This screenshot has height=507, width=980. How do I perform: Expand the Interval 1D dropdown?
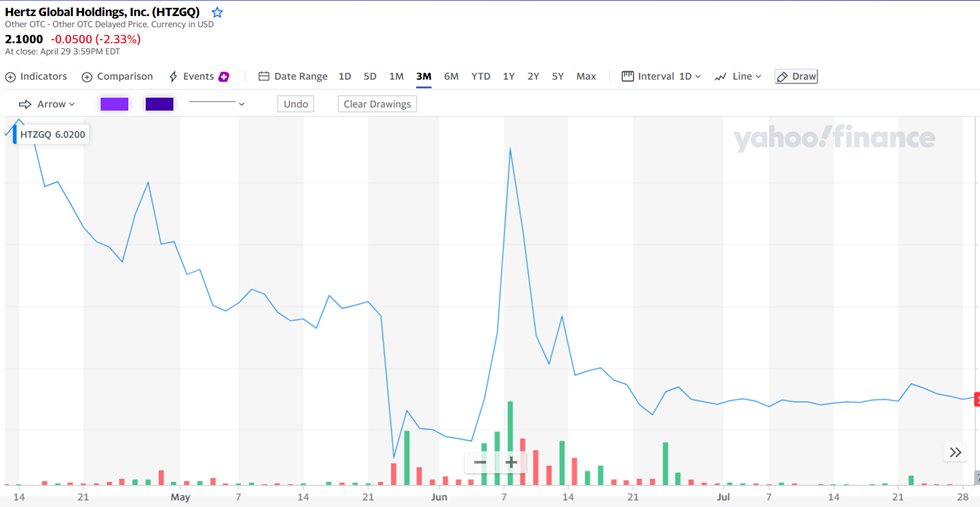(661, 76)
